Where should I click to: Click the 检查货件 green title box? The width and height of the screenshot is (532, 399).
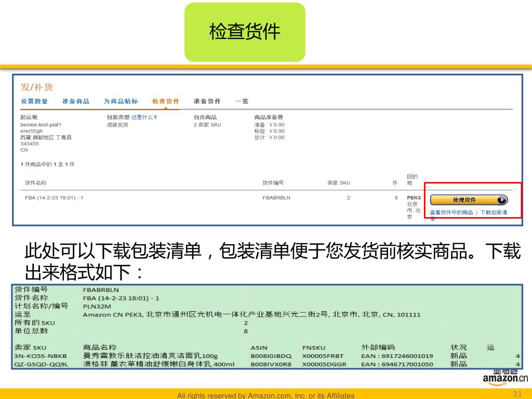(x=245, y=32)
